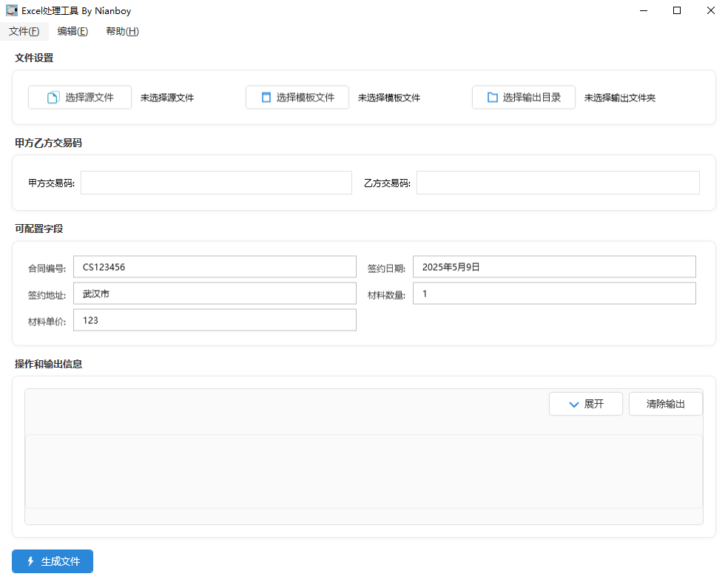Click the output directory folder icon
This screenshot has height=585, width=728.
[492, 98]
